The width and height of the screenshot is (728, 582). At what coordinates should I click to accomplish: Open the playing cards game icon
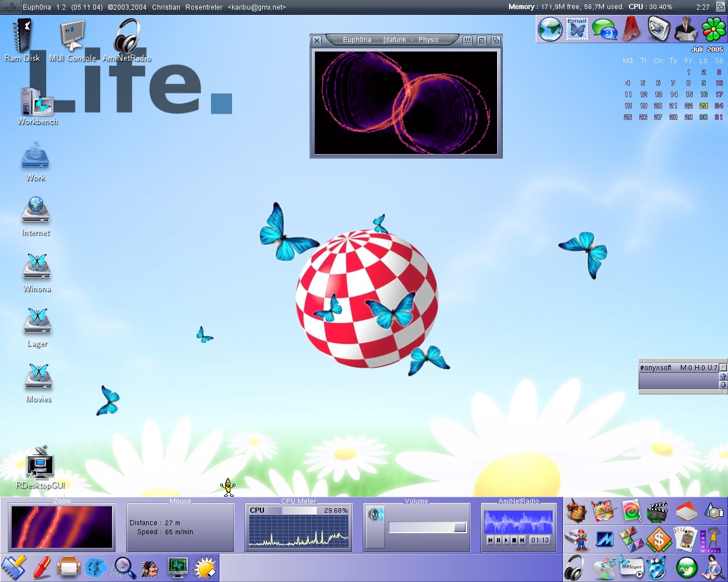point(686,538)
